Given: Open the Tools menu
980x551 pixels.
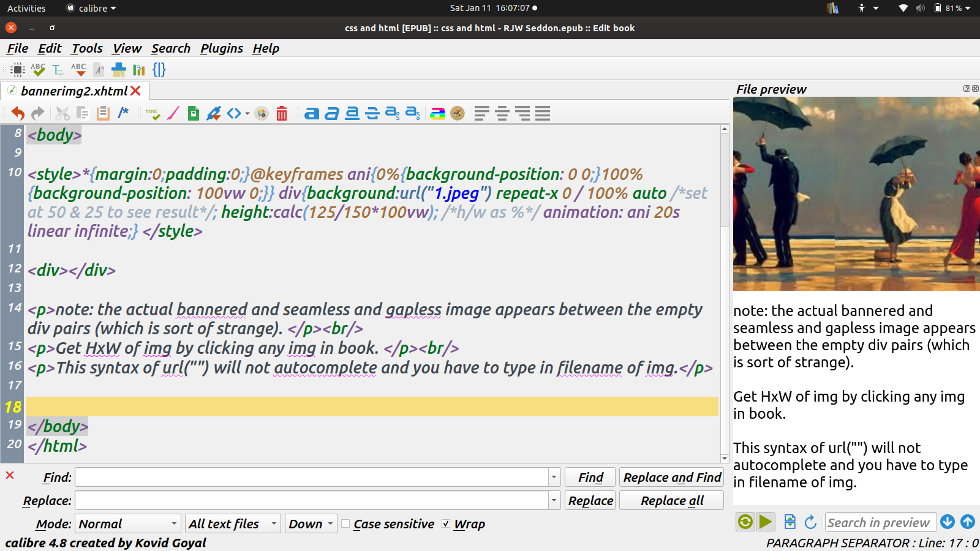Looking at the screenshot, I should pos(87,48).
